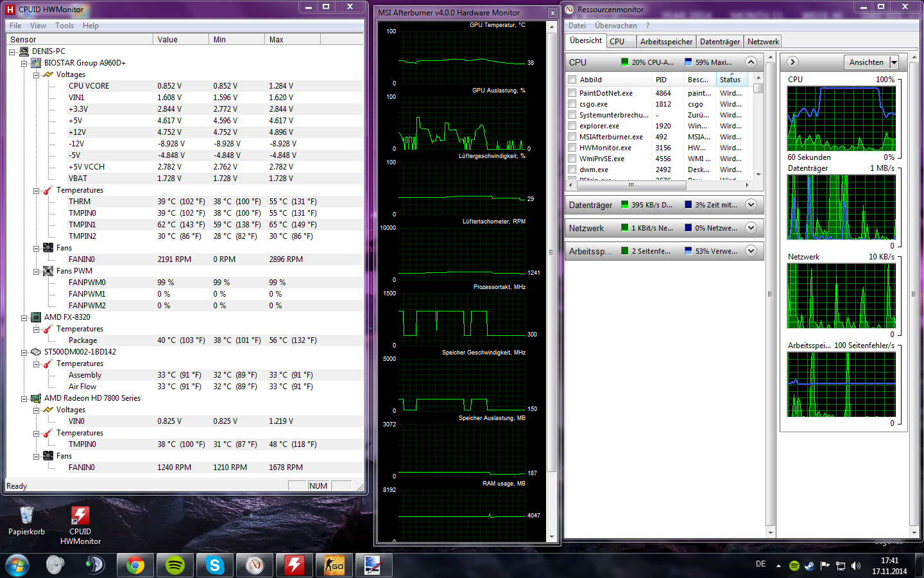Sort processes by PID column header
Image resolution: width=924 pixels, height=578 pixels.
[667, 80]
